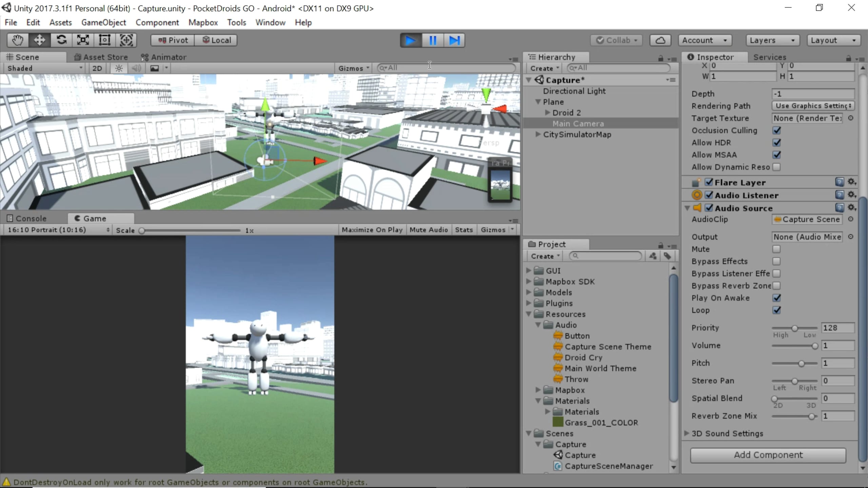Toggle scene effects image icon
Viewport: 868px width, 488px height.
[x=155, y=68]
